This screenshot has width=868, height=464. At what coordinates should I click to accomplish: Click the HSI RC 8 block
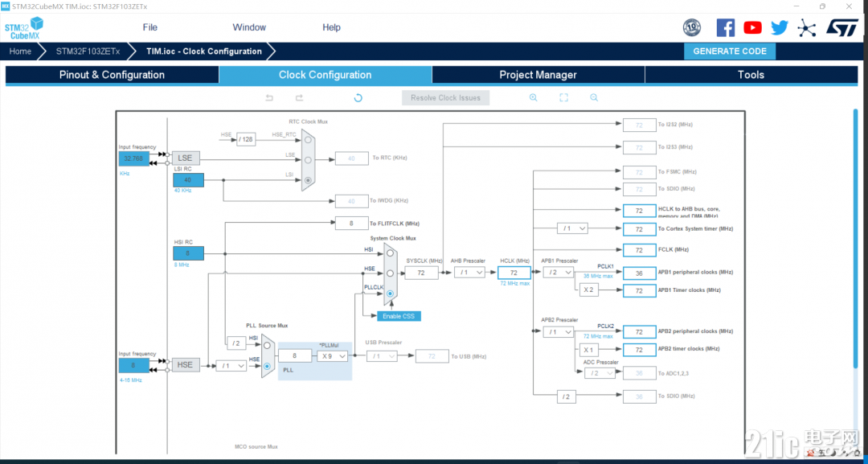coord(188,253)
